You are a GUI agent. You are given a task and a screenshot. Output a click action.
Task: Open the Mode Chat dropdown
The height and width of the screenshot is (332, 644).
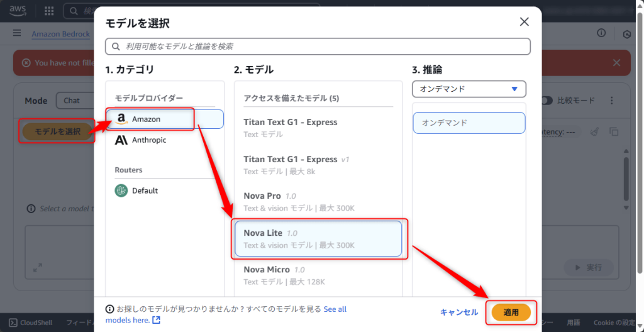[75, 101]
